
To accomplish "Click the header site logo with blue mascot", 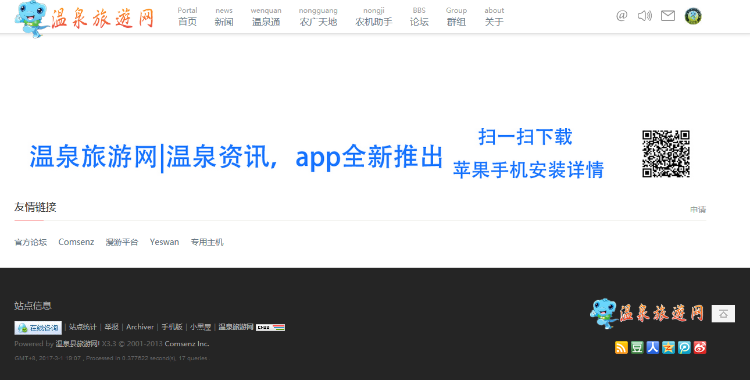I will [x=84, y=18].
